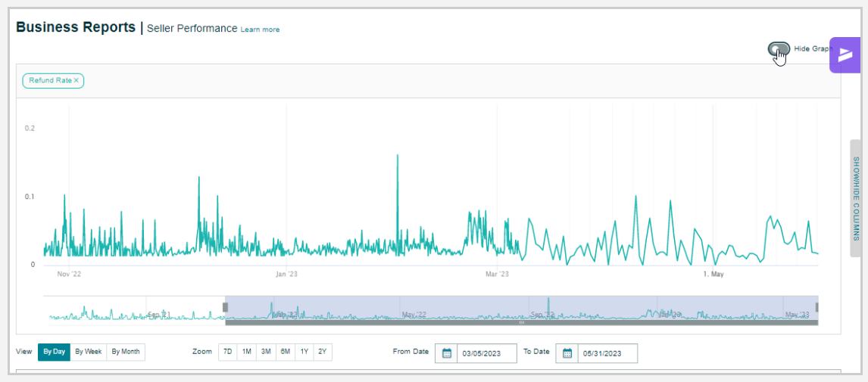Click the left handle of the range navigator

tap(225, 307)
